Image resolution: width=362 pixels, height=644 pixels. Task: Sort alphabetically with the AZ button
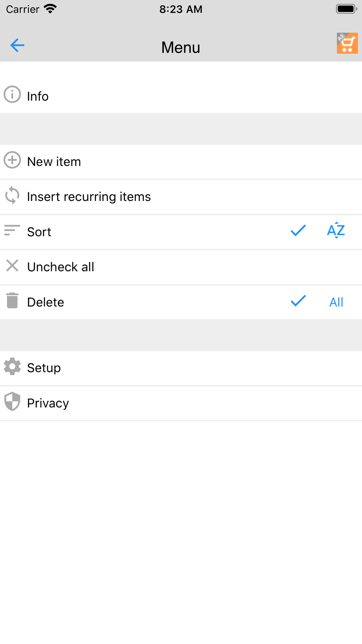tap(336, 230)
